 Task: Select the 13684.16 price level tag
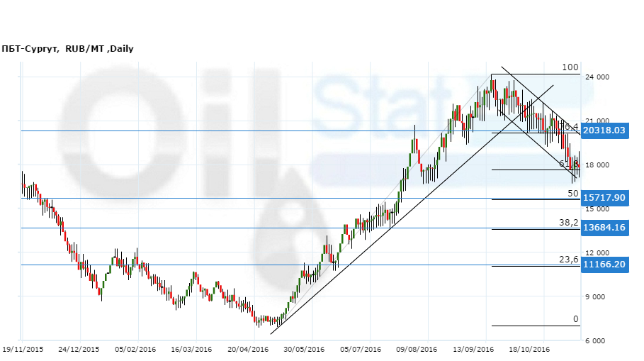coord(604,228)
